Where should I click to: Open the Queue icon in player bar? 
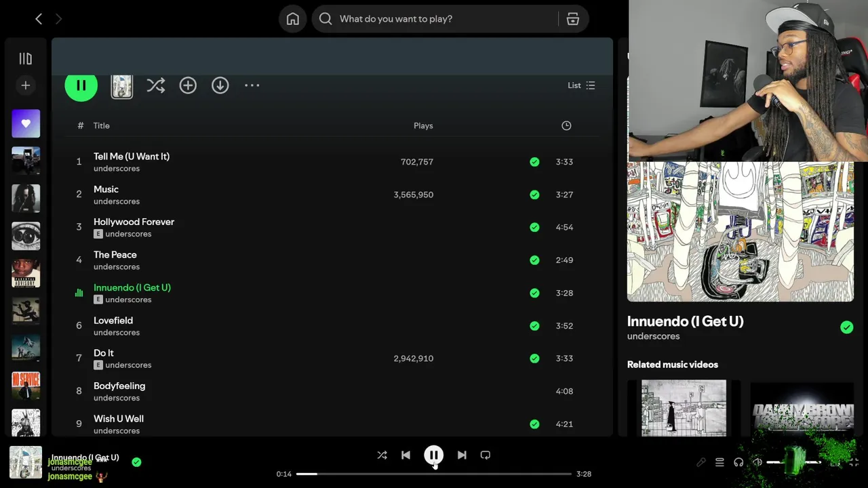tap(719, 462)
